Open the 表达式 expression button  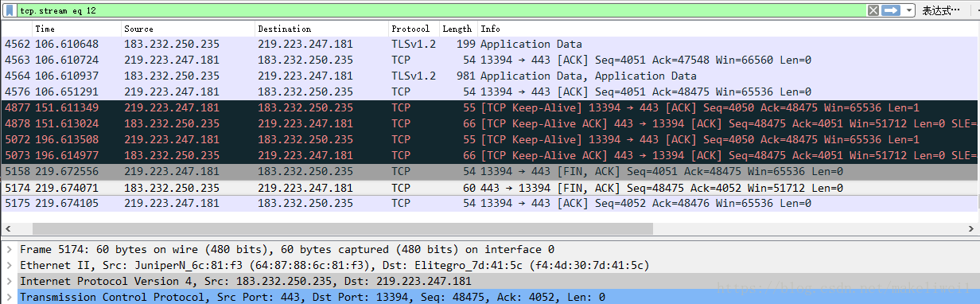click(941, 10)
